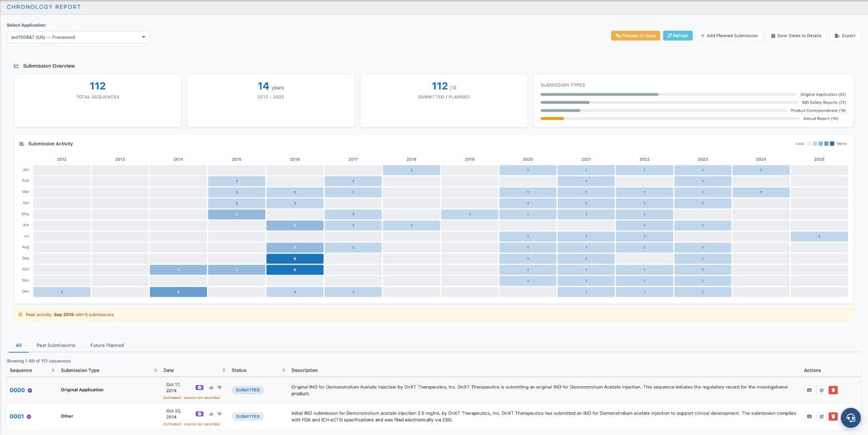Delete sequence 0001 with red trash icon
868x435 pixels.
833,416
